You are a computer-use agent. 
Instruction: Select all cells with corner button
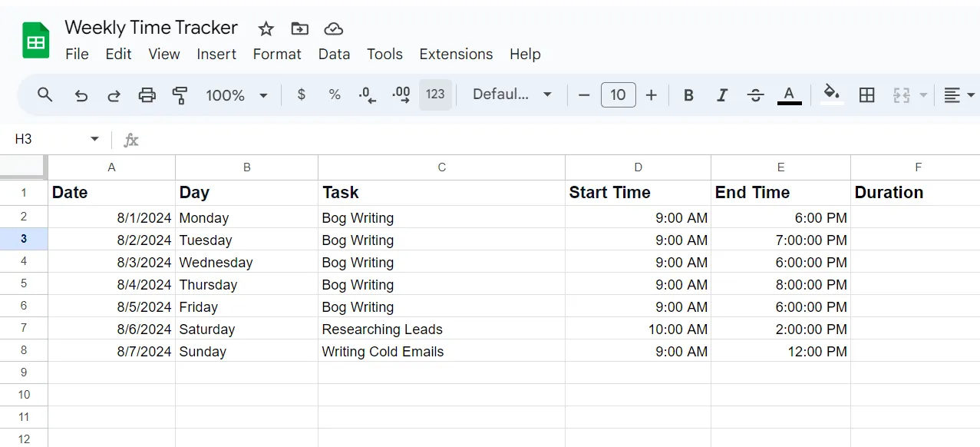tap(24, 167)
